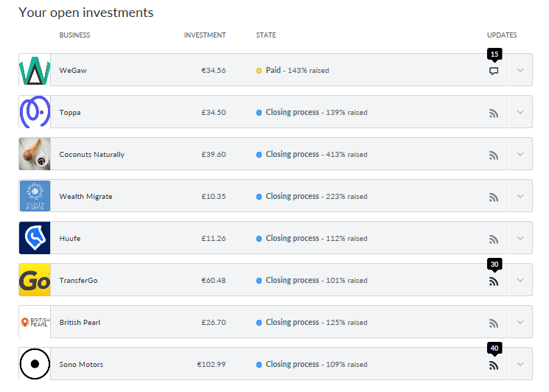Image resolution: width=549 pixels, height=392 pixels.
Task: Open Sono Motors updates feed icon
Action: (494, 365)
